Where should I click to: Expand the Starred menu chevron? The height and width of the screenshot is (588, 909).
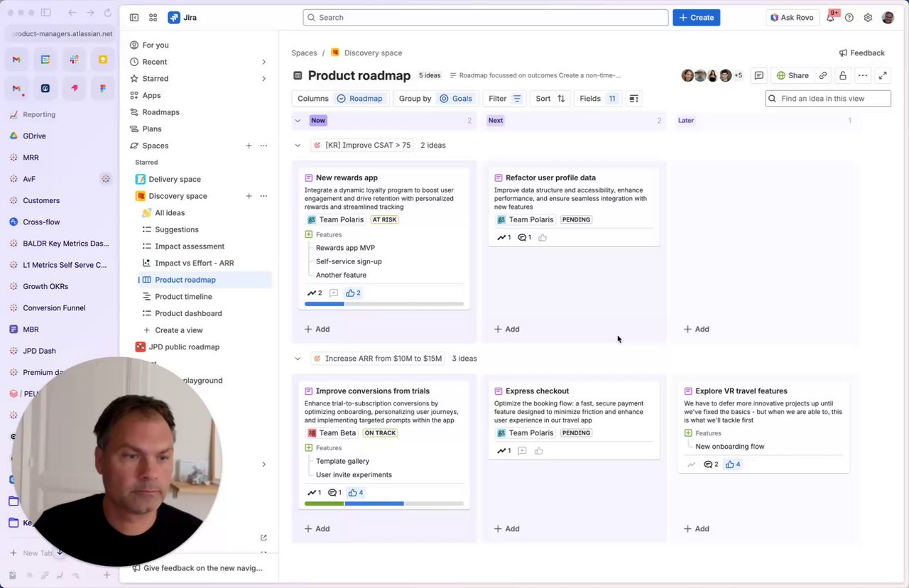point(263,79)
